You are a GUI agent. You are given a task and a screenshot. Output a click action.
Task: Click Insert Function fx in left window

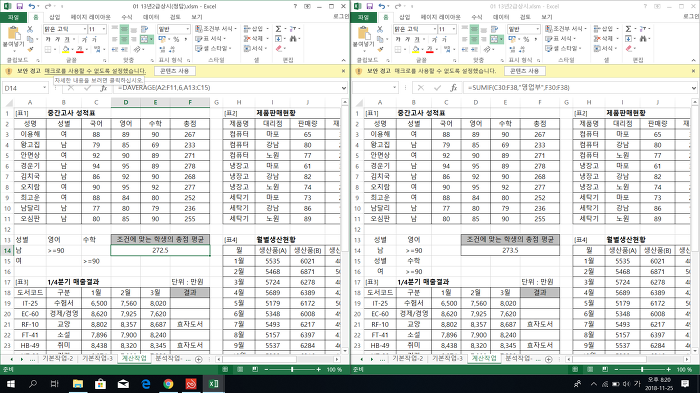(x=104, y=88)
